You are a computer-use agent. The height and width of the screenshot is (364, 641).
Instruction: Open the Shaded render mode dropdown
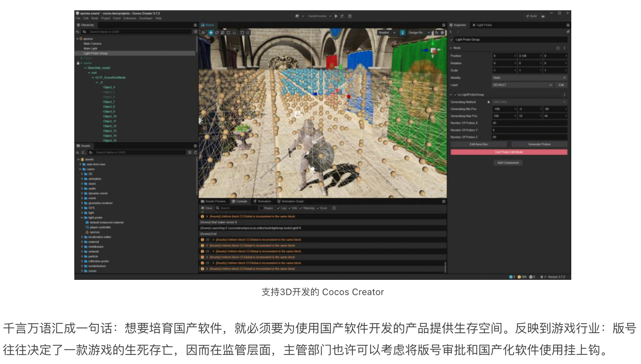[x=387, y=33]
